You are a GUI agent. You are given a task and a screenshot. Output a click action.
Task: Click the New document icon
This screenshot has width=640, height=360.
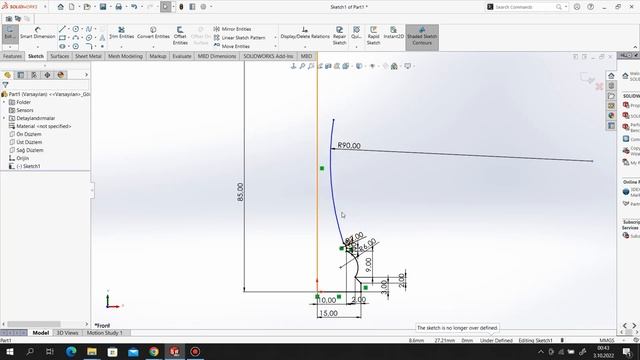pos(72,7)
